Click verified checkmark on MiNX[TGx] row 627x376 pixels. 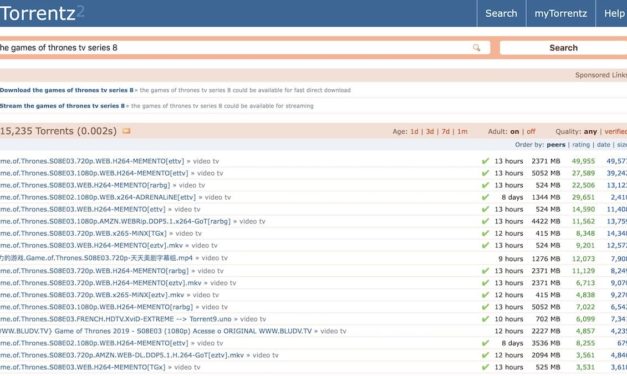pyautogui.click(x=485, y=233)
